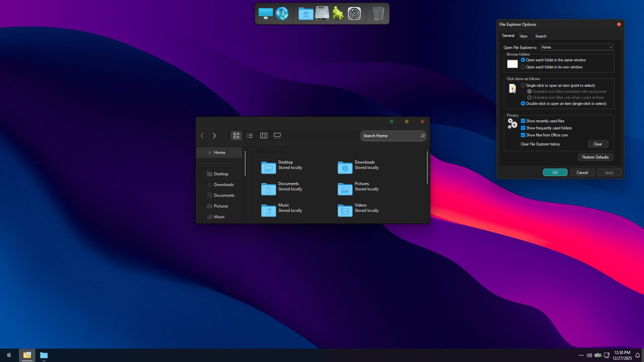Switch to list view icon in toolbar
Image resolution: width=644 pixels, height=362 pixels.
pos(250,136)
